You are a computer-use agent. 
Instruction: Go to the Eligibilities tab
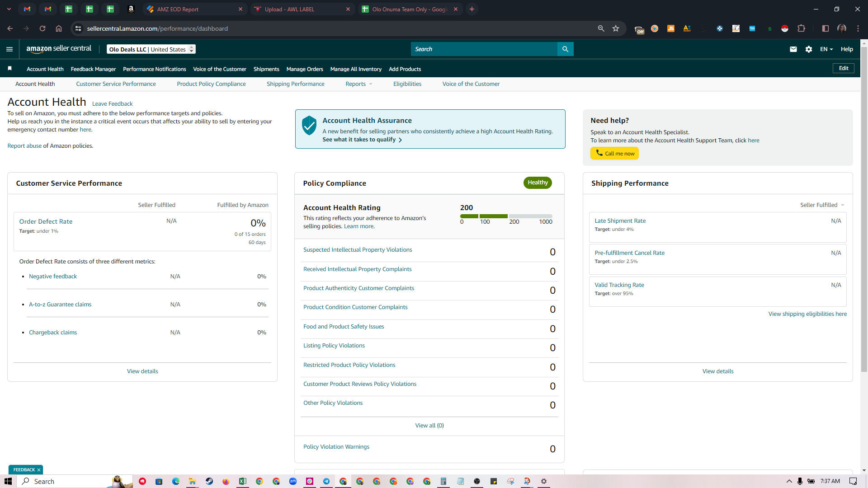click(x=407, y=84)
